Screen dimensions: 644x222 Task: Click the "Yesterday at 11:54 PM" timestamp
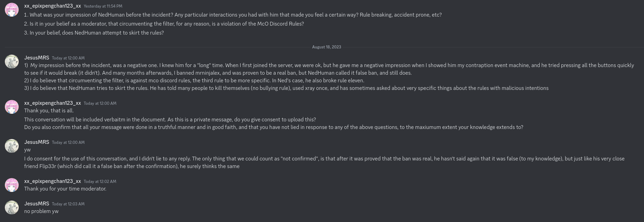tap(103, 6)
